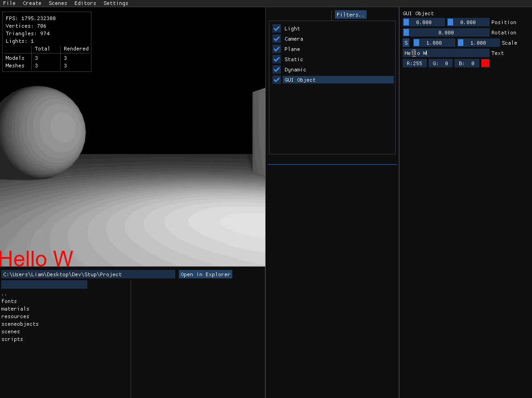Toggle the Camera checkbox
Viewport: 532px width, 398px height.
[x=276, y=39]
